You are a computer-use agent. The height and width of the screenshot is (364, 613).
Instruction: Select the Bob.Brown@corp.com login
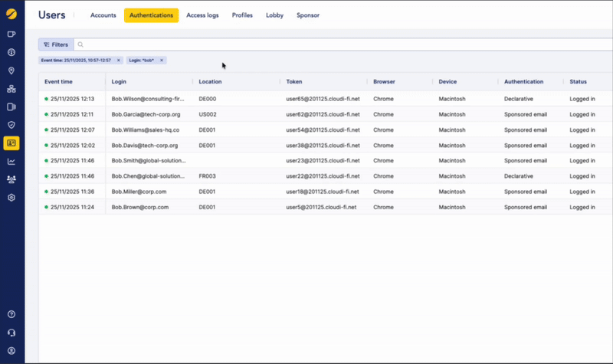tap(140, 207)
